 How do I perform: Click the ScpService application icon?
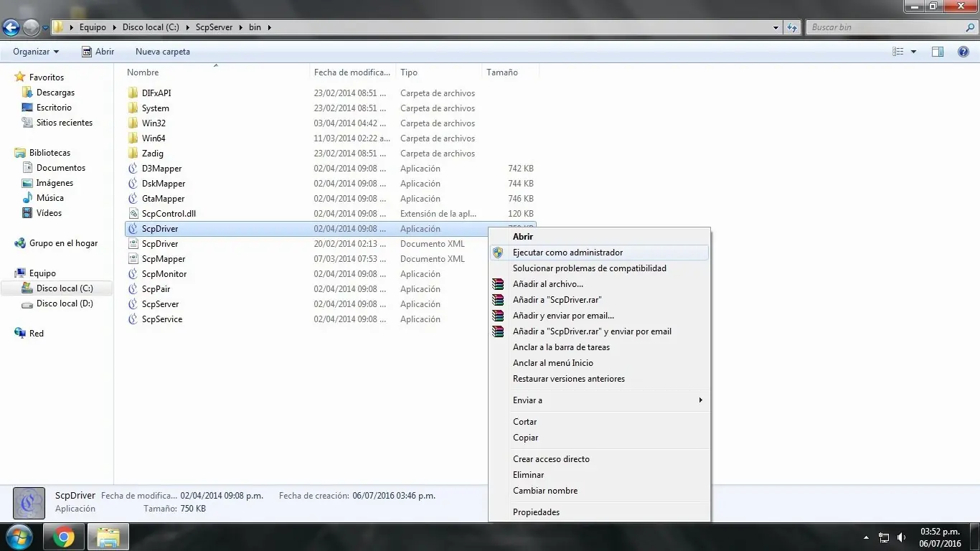click(x=133, y=319)
